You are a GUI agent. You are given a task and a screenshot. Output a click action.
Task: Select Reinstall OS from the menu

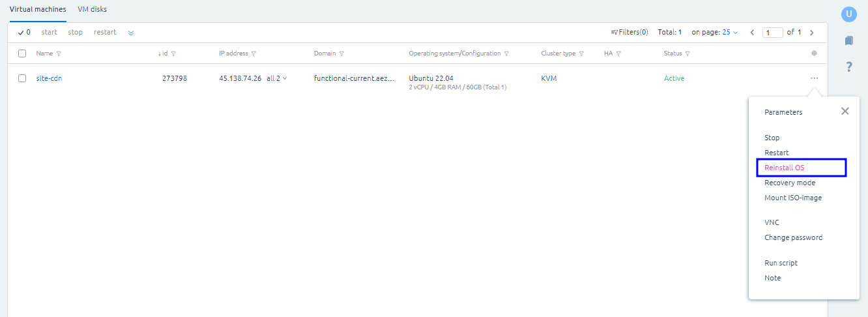(784, 168)
